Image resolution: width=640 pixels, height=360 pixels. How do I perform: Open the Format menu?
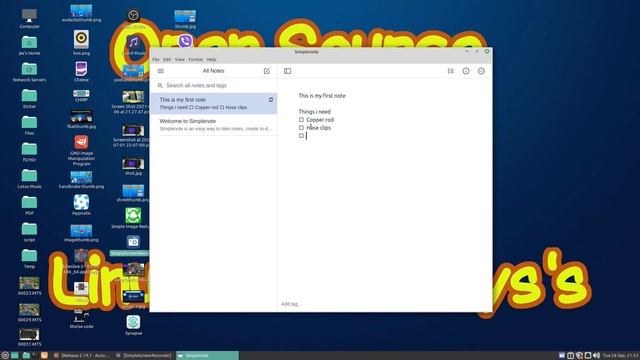pos(196,60)
